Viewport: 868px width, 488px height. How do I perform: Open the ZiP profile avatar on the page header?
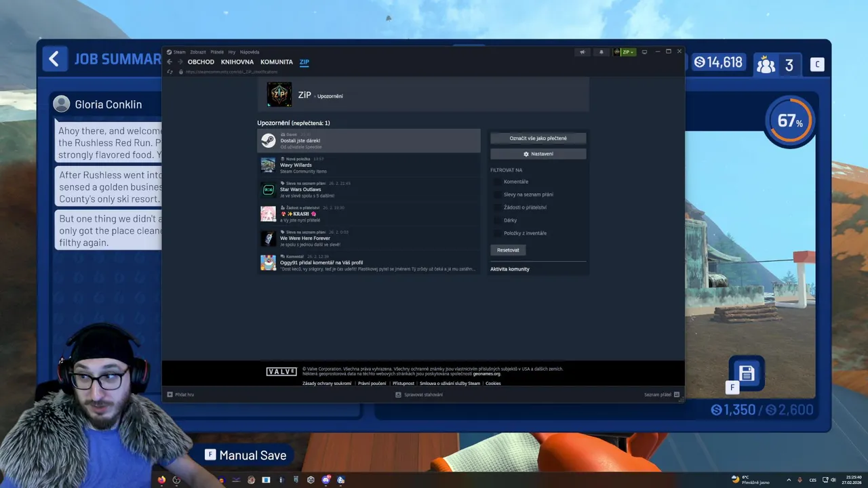[279, 95]
